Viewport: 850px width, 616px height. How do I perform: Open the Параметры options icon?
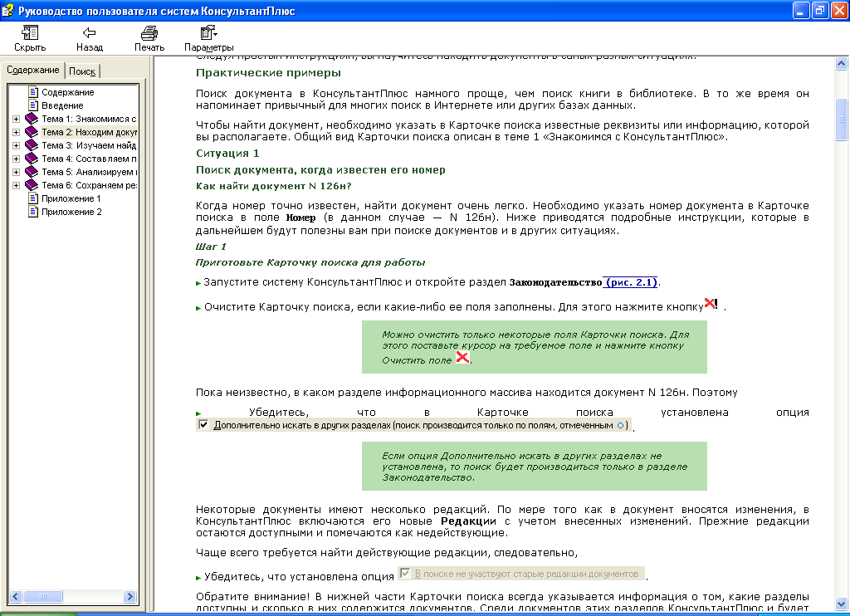coord(208,33)
